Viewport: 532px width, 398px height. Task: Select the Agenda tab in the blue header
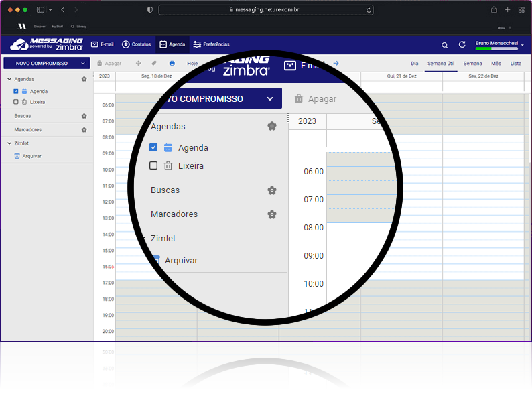point(172,44)
